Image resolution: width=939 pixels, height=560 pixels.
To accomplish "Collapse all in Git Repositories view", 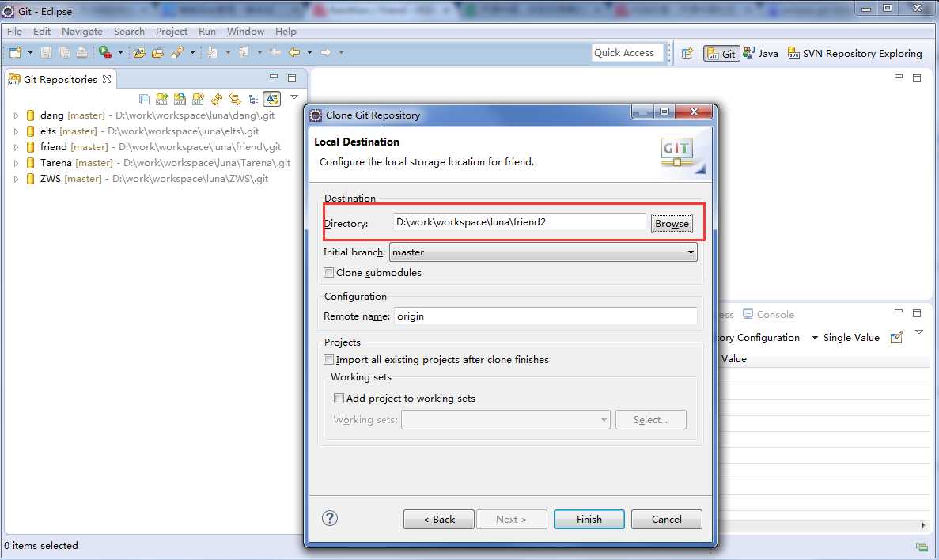I will 144,99.
